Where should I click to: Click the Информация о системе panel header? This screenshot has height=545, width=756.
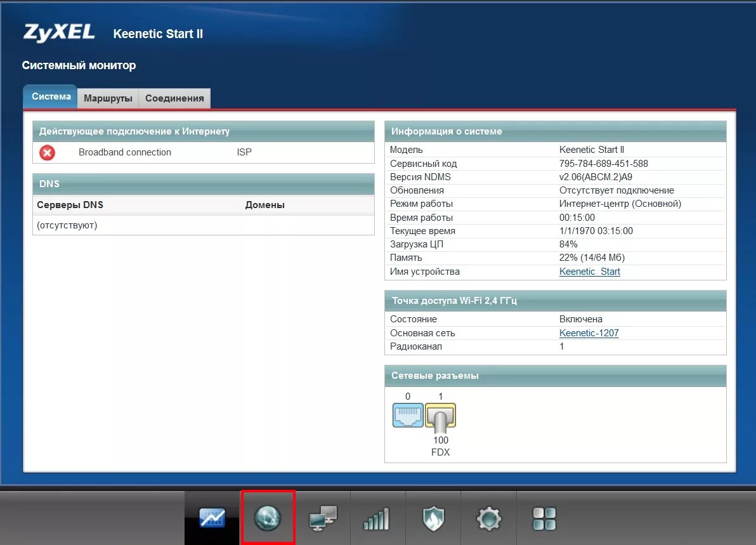[x=556, y=131]
